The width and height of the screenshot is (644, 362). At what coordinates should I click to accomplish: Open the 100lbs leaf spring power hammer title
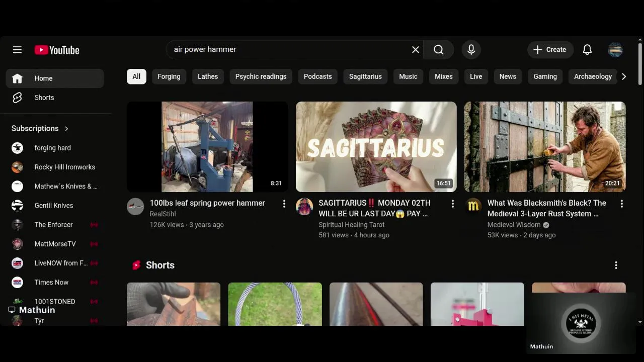click(x=207, y=203)
